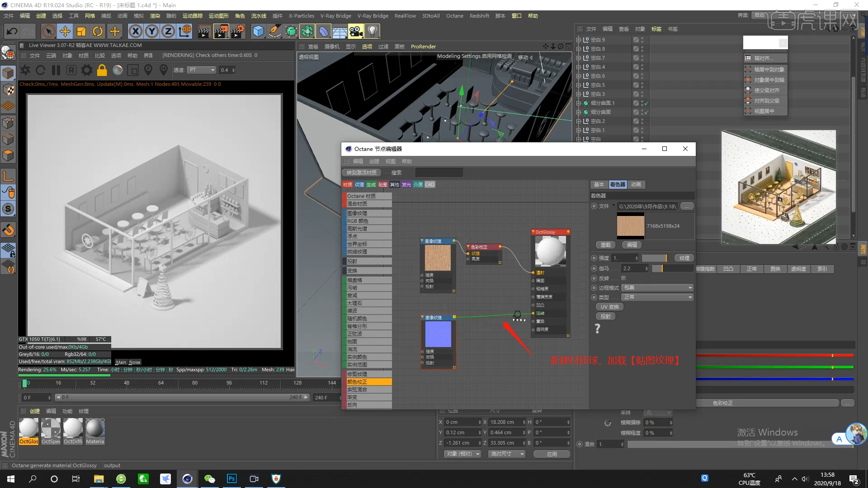
Task: Expand the 空白.7 null object
Action: [578, 58]
